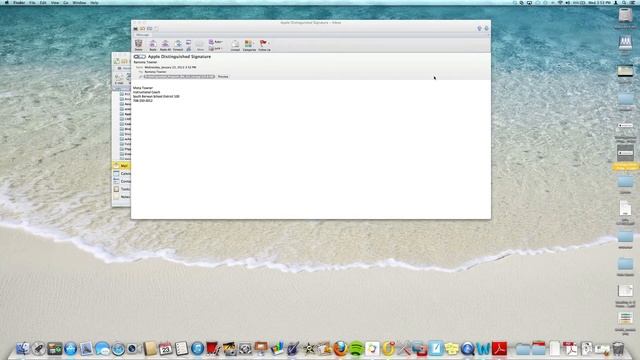Flag the message with Follow Up

pyautogui.click(x=263, y=45)
